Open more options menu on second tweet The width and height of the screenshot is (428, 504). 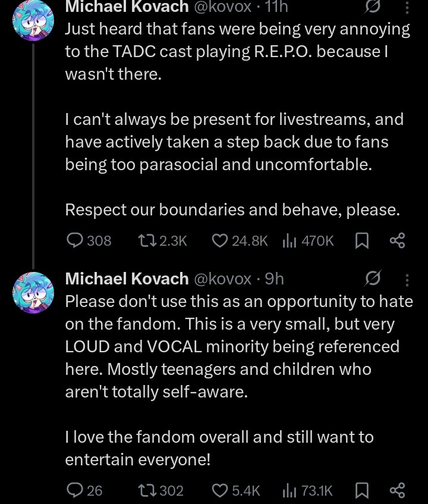(407, 278)
